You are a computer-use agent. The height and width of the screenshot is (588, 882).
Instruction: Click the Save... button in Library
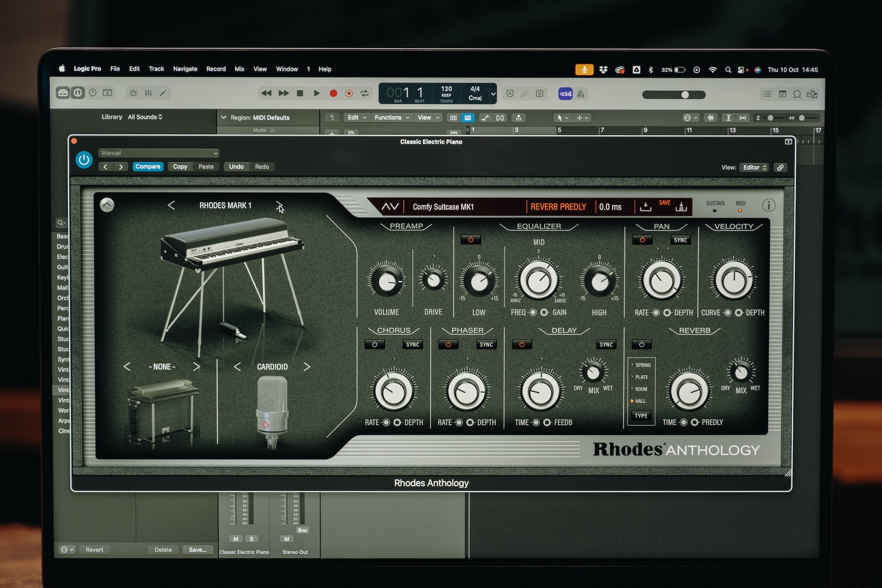198,550
